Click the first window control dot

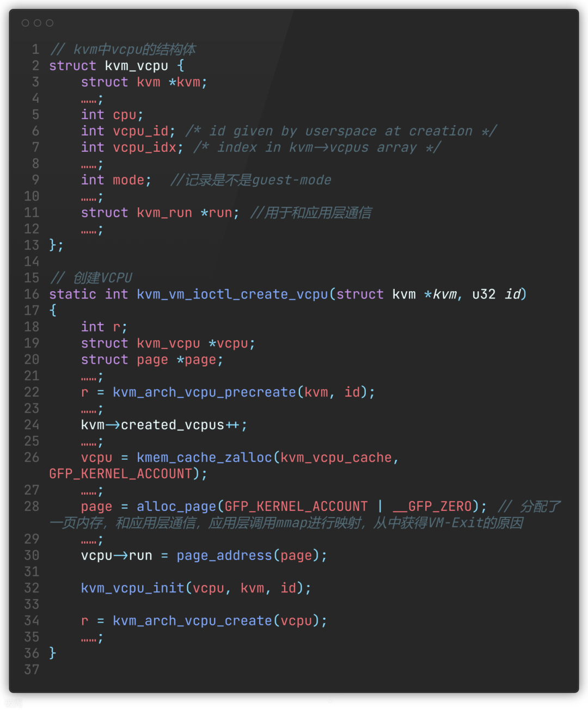(26, 23)
